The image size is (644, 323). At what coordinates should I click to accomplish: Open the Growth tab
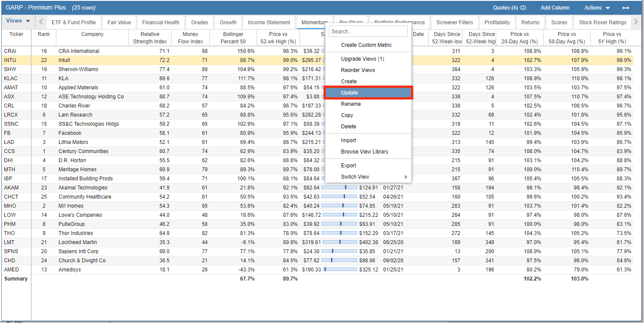[228, 23]
